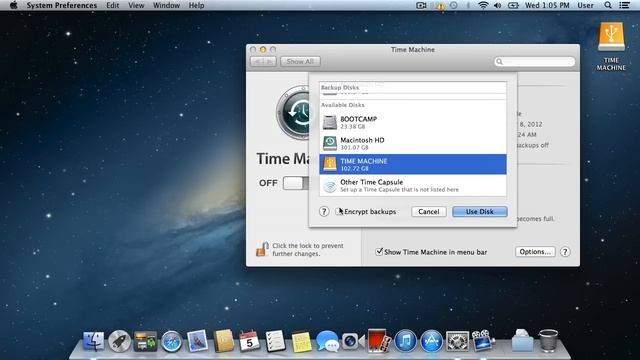
Task: Click the yellow warning menu bar icon
Action: point(440,6)
